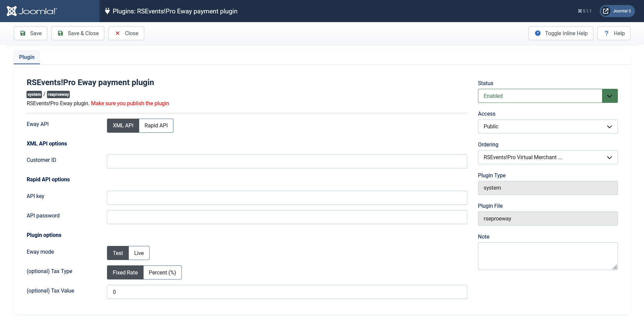
Task: Click the Plugin File field showing rseproeway
Action: point(548,218)
